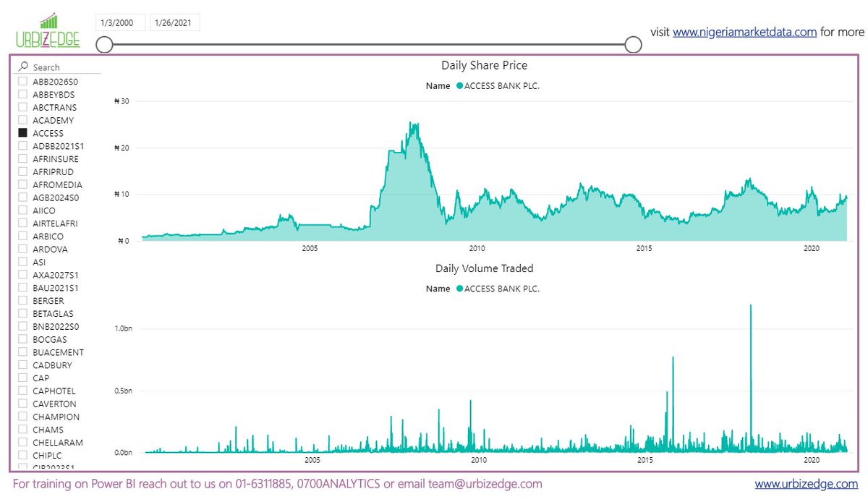Check the AFRIPRUD checkbox
This screenshot has height=502, width=868.
tap(22, 172)
